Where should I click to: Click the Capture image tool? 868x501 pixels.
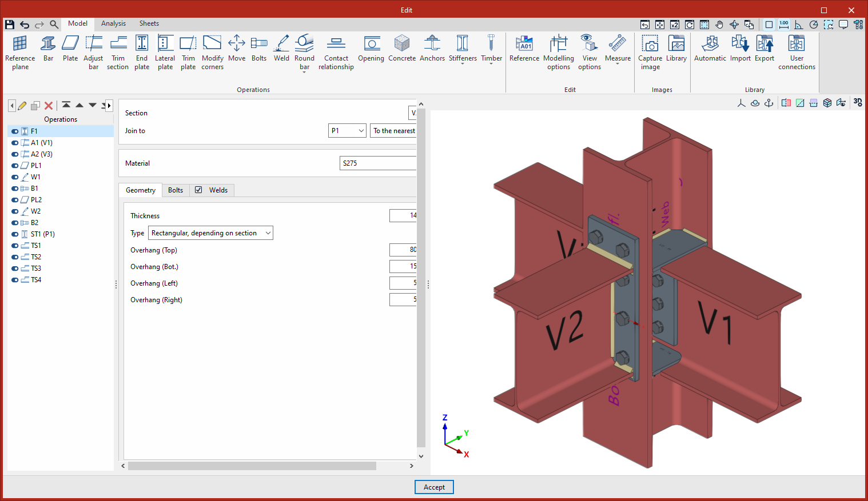coord(650,53)
